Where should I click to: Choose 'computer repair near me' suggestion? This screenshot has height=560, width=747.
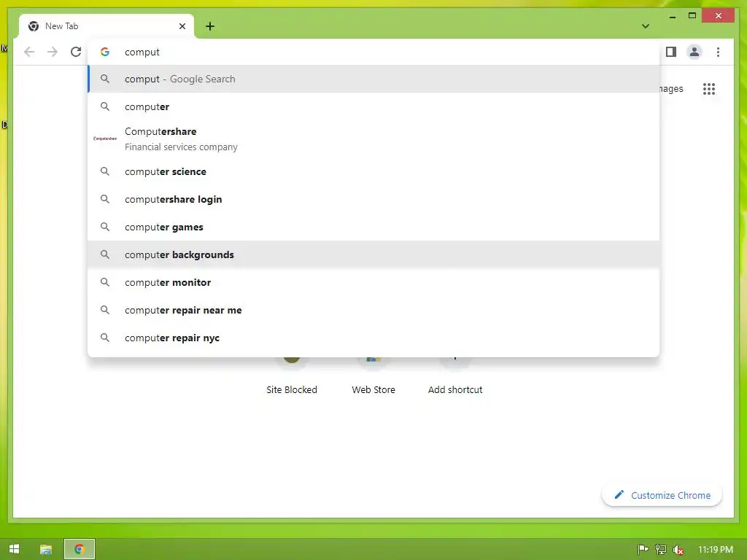tap(374, 309)
